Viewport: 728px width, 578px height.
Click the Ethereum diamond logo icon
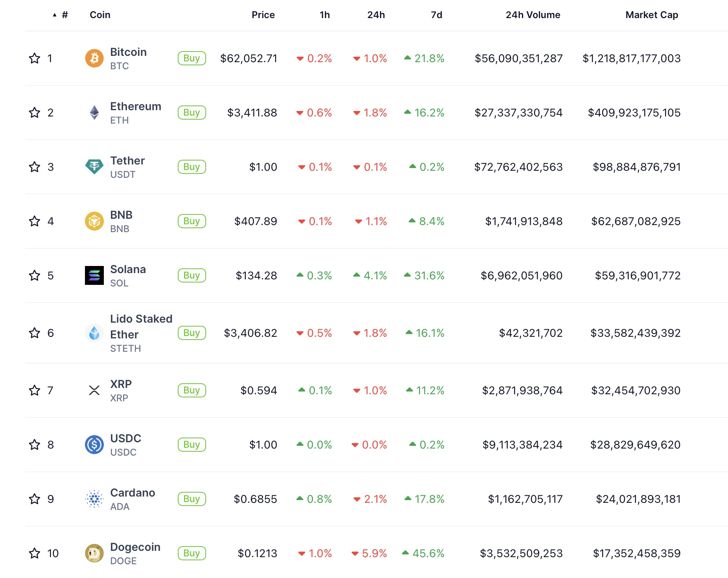[94, 113]
